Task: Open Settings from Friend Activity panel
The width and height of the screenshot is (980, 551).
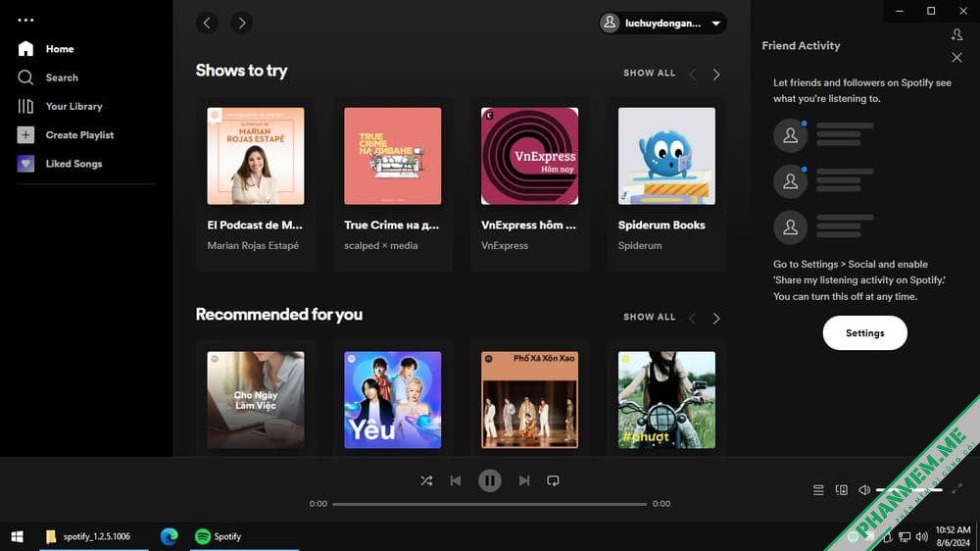Action: pos(865,333)
